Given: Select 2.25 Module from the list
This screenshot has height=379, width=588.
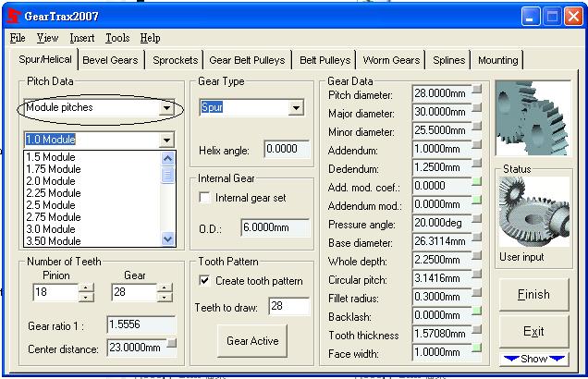Looking at the screenshot, I should [x=92, y=193].
